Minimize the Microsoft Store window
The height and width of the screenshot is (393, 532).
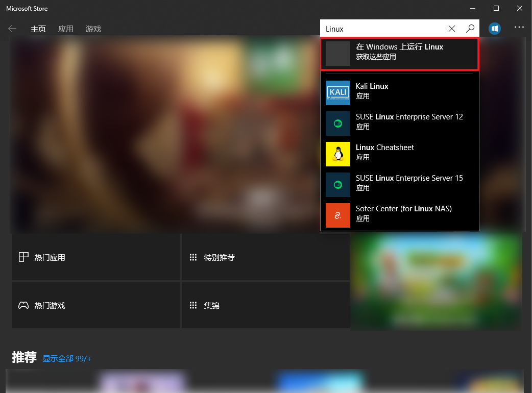click(x=473, y=8)
